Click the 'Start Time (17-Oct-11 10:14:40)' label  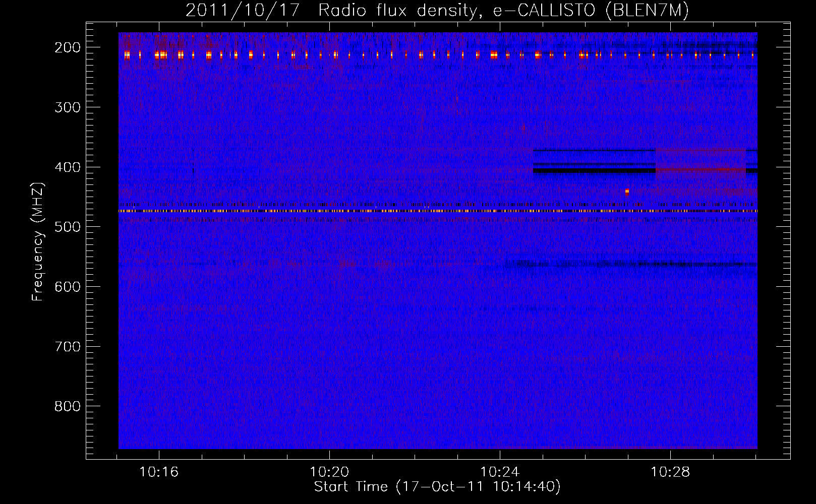point(437,487)
